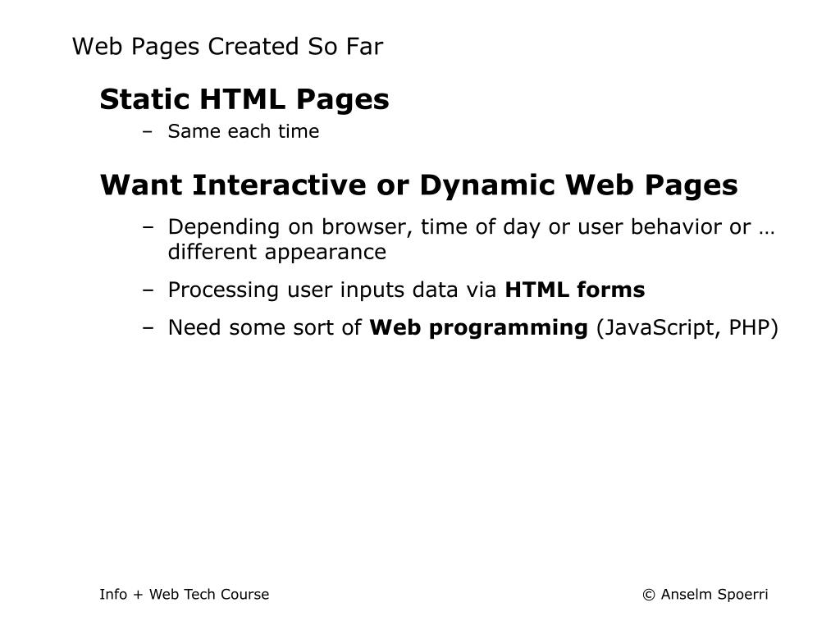Select the bold words 'HTML forms'

575,290
